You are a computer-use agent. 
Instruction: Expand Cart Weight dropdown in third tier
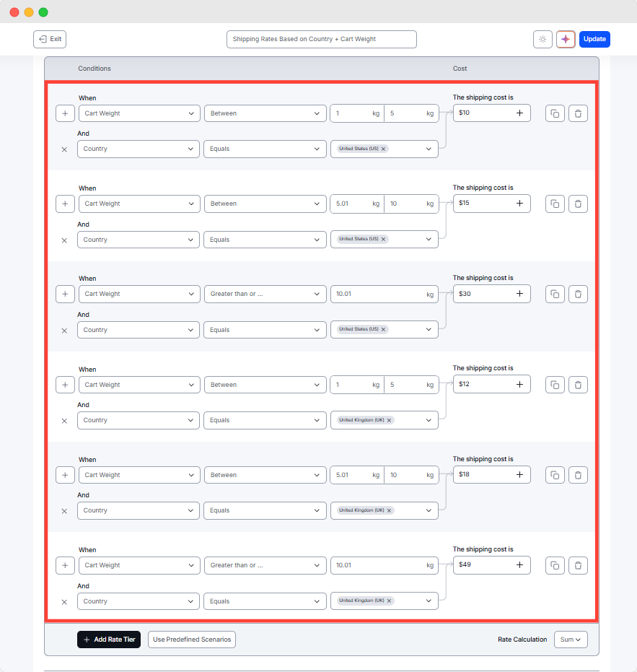pyautogui.click(x=138, y=294)
